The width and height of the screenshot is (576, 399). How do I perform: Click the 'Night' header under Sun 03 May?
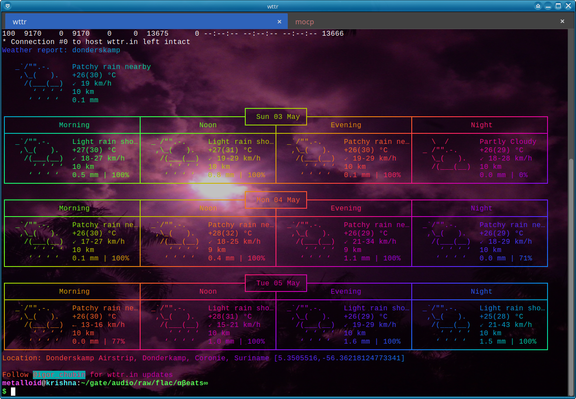pyautogui.click(x=481, y=125)
